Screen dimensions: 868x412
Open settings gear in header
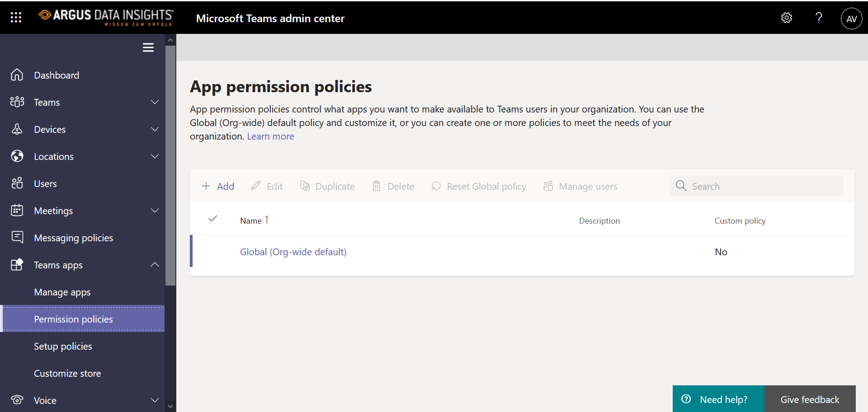click(787, 18)
